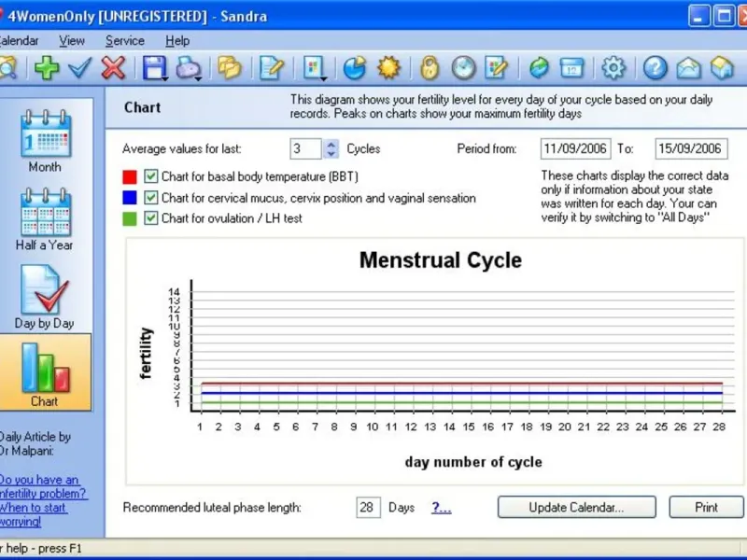This screenshot has width=747, height=560.
Task: Click the "fertility" vertical axis label
Action: (147, 353)
